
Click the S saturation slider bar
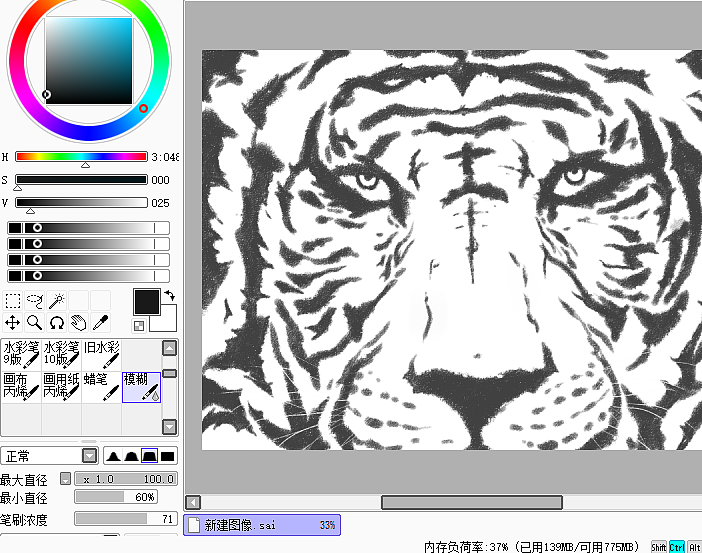(81, 180)
